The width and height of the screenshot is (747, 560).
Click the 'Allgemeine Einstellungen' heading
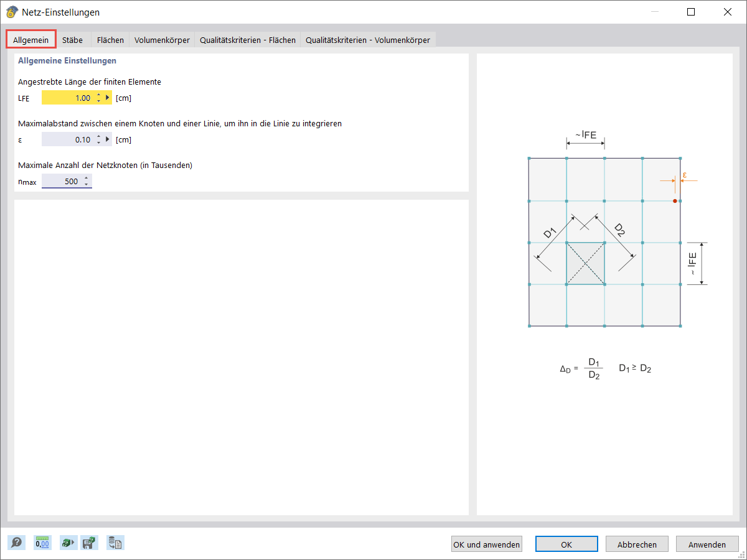(x=67, y=61)
